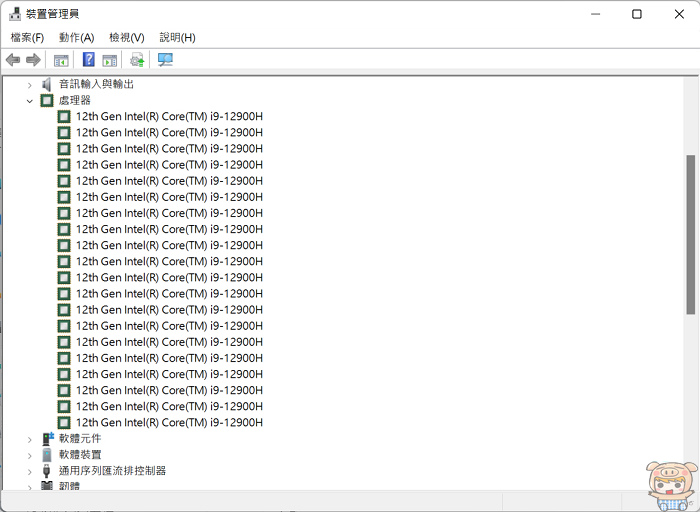Toggle the show/hide action pane toolbar icon
This screenshot has width=700, height=512.
(x=110, y=60)
